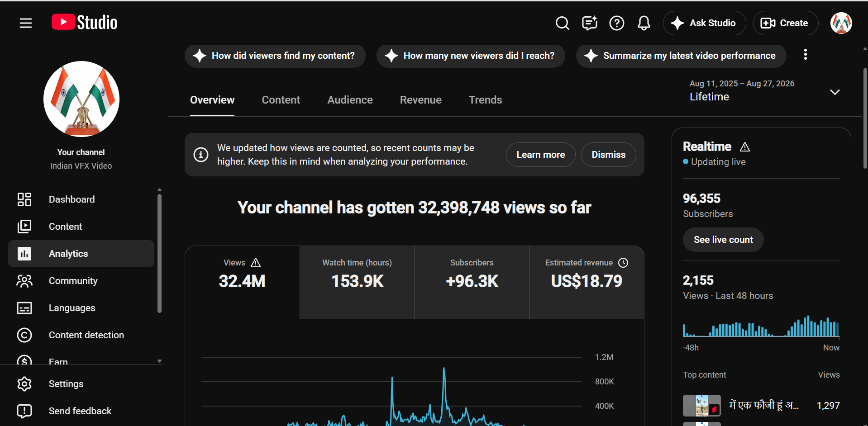Viewport: 868px width, 426px height.
Task: Click See live count button
Action: (x=723, y=240)
